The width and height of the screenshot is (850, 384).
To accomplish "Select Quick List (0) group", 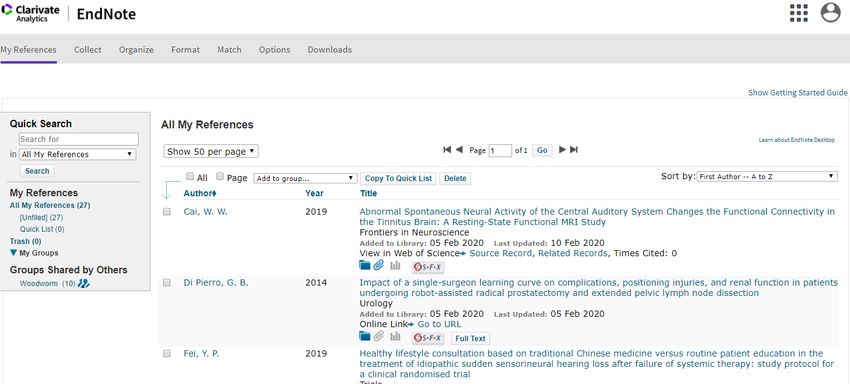I will pos(42,229).
